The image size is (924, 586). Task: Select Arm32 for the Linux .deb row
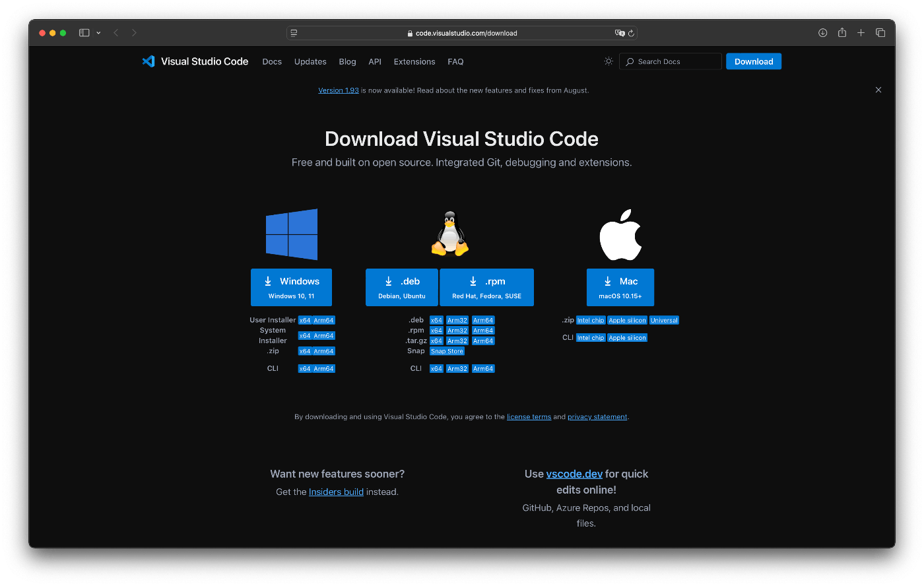457,321
